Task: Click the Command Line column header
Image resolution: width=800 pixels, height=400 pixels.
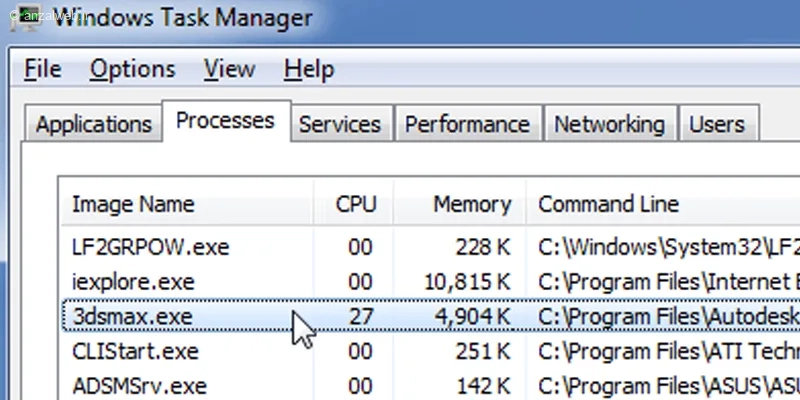Action: click(609, 205)
